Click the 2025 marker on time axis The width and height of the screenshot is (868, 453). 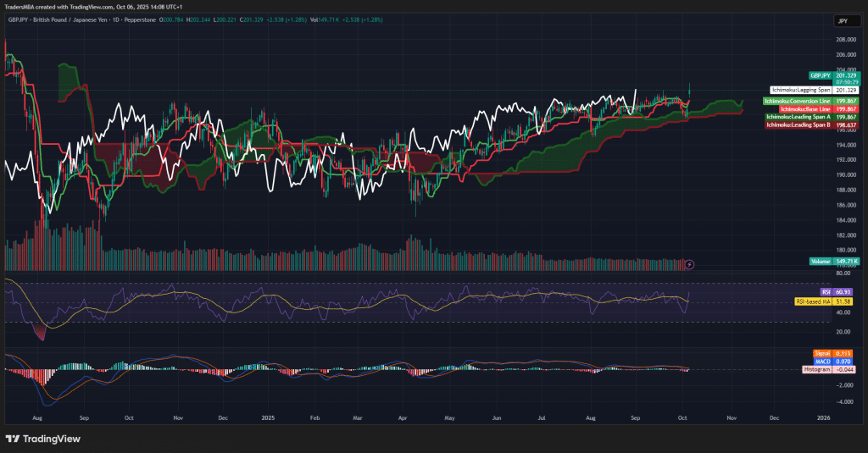coord(269,417)
